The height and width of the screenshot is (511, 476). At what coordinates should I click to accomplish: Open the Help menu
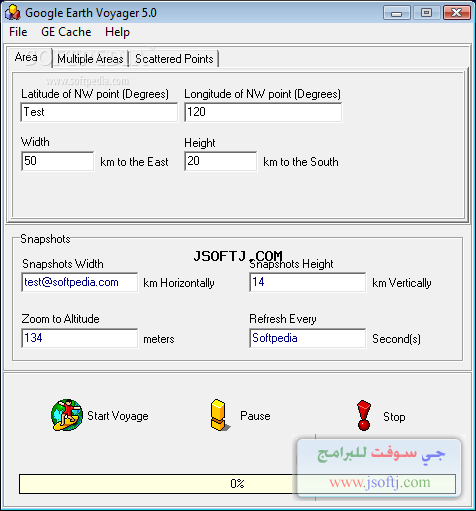coord(117,32)
